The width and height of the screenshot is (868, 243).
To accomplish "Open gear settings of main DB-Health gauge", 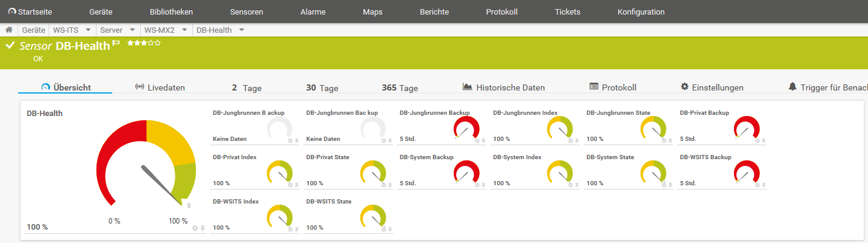I will tap(195, 228).
